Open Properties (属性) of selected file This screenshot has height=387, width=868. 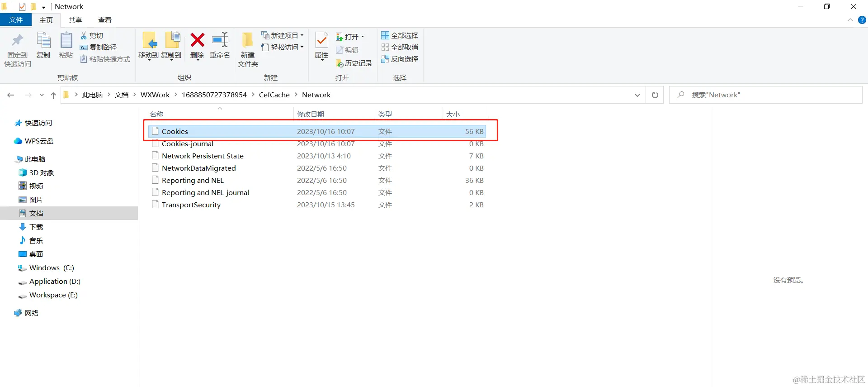click(x=321, y=46)
